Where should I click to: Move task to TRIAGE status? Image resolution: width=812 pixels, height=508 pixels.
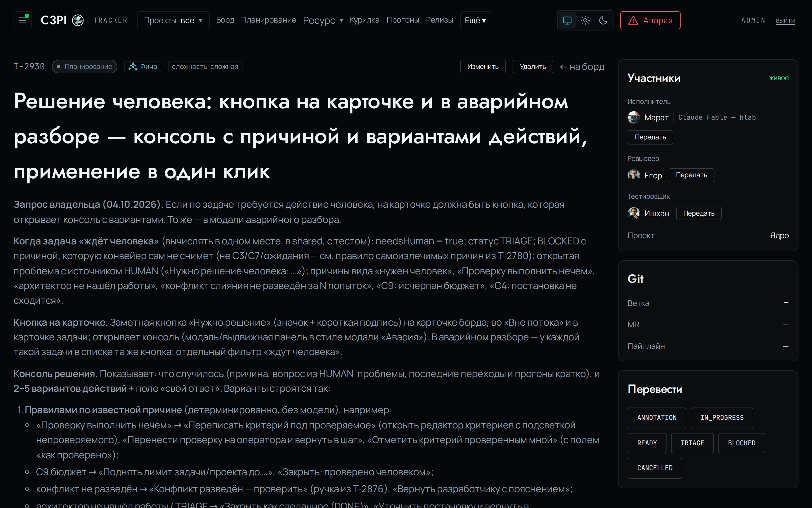[692, 443]
